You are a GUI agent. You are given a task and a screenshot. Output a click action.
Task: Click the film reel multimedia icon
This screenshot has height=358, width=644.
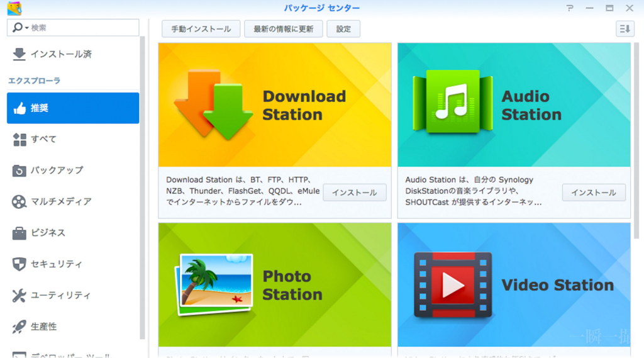pos(19,202)
